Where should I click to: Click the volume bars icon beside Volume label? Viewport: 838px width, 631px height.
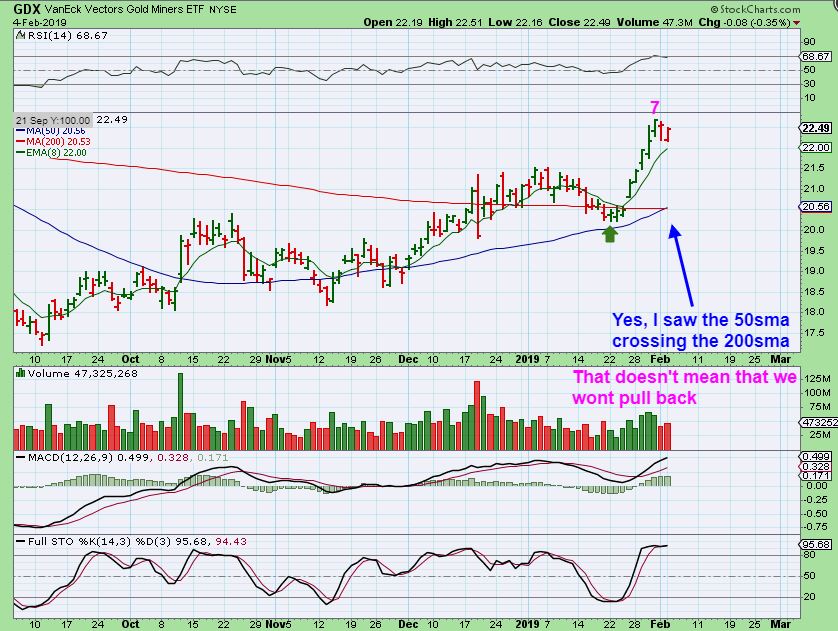[x=20, y=373]
